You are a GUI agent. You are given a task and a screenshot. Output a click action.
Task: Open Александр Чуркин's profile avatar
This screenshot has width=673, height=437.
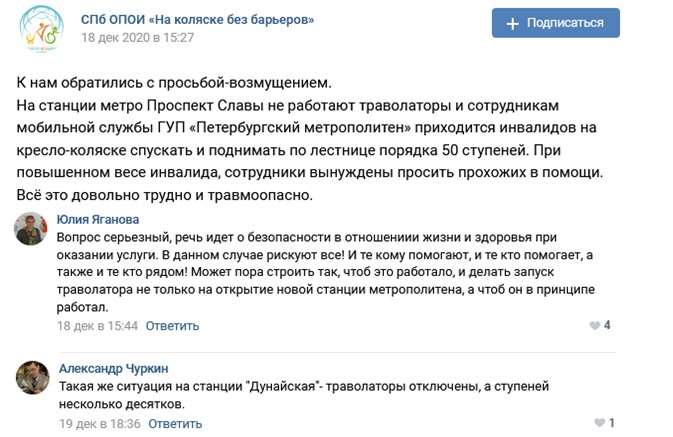point(33,377)
